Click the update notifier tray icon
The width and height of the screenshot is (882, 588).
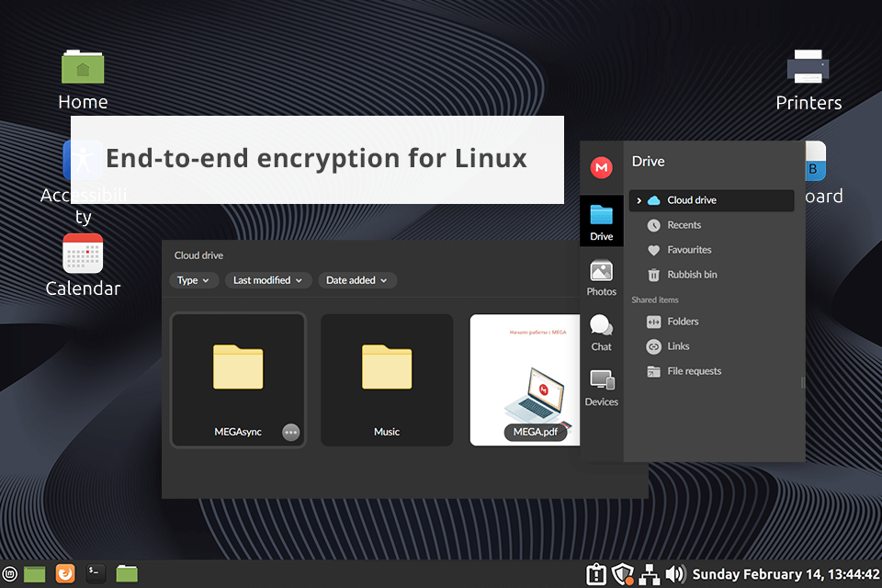tap(596, 574)
